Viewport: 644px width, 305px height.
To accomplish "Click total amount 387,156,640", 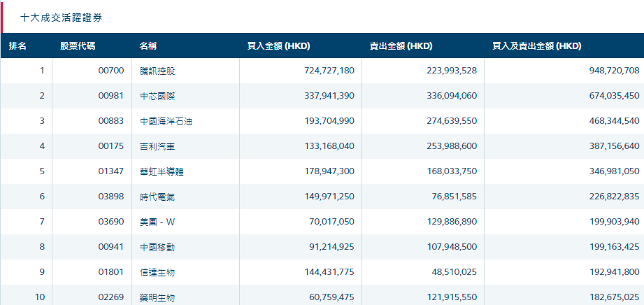I will pos(615,146).
